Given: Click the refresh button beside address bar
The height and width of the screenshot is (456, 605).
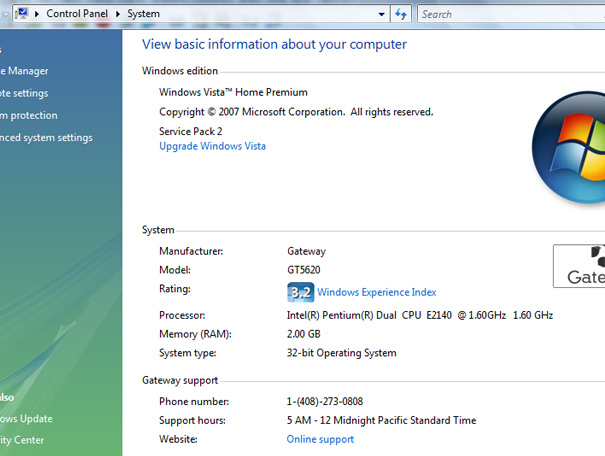Looking at the screenshot, I should pyautogui.click(x=401, y=14).
